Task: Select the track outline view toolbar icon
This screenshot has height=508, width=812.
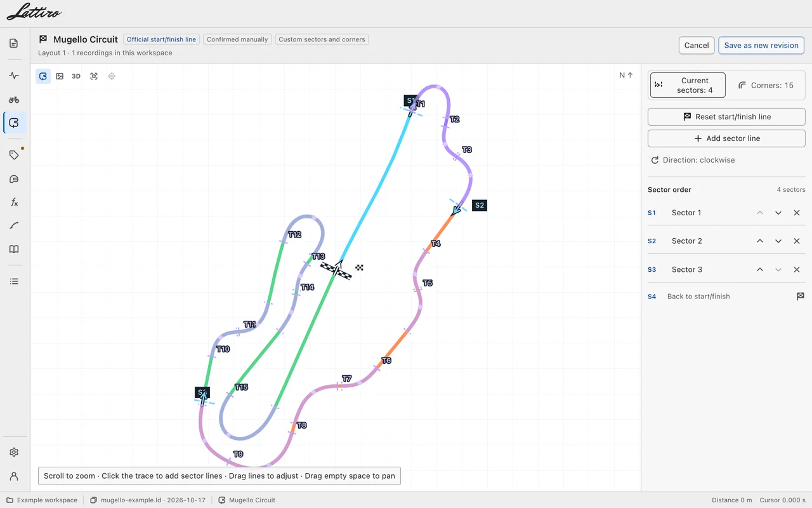Action: (43, 76)
